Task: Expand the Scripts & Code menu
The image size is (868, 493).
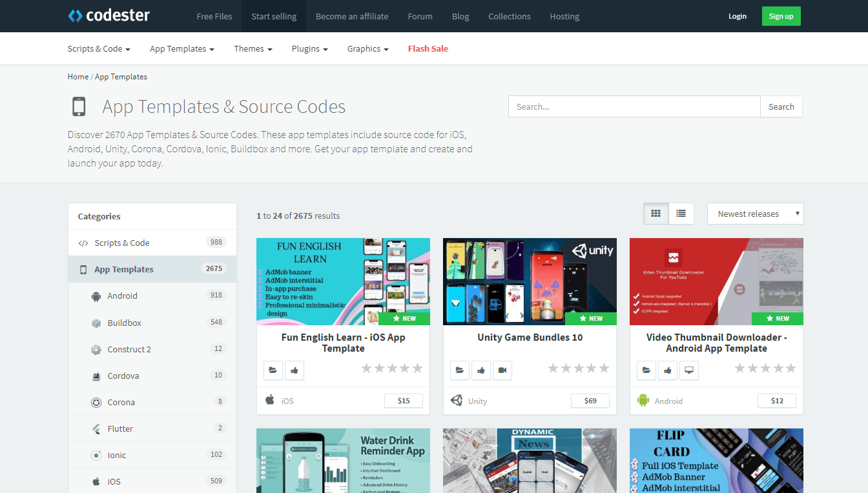Action: pos(99,48)
